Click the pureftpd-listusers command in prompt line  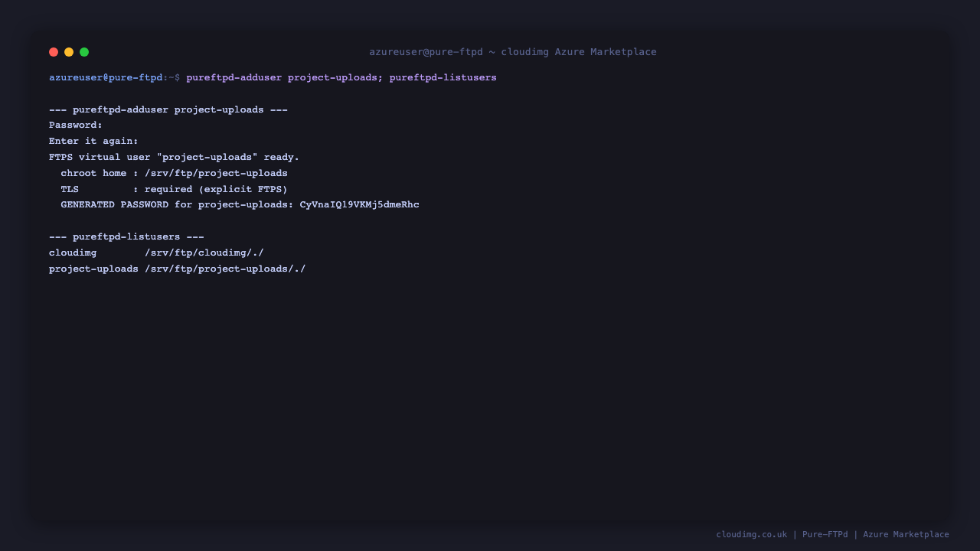(x=443, y=77)
